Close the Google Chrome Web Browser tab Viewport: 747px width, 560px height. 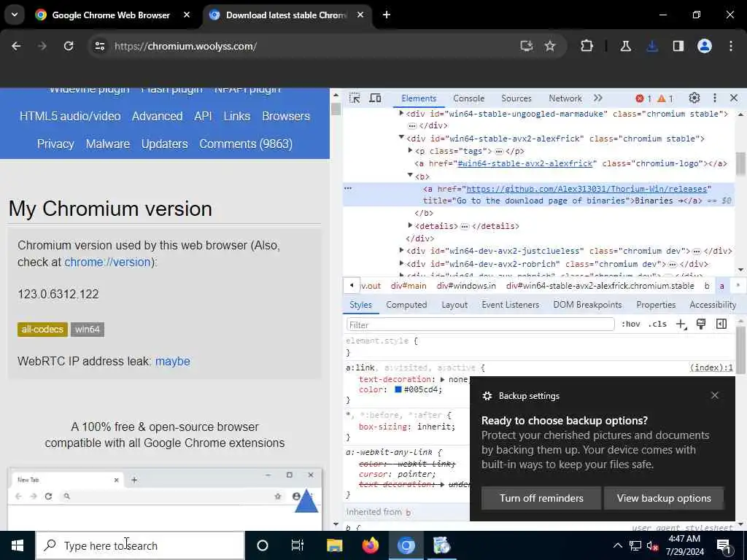[187, 15]
